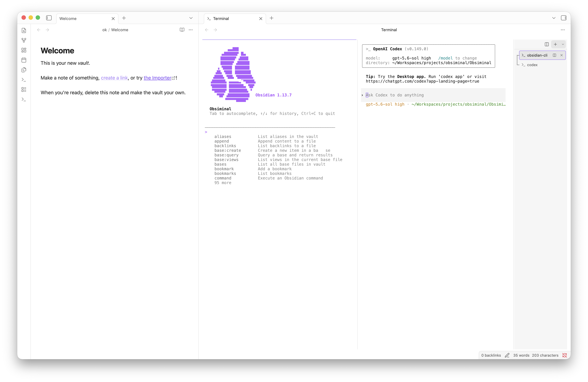This screenshot has height=382, width=588.
Task: Navigate back in the Welcome pane
Action: click(x=39, y=30)
